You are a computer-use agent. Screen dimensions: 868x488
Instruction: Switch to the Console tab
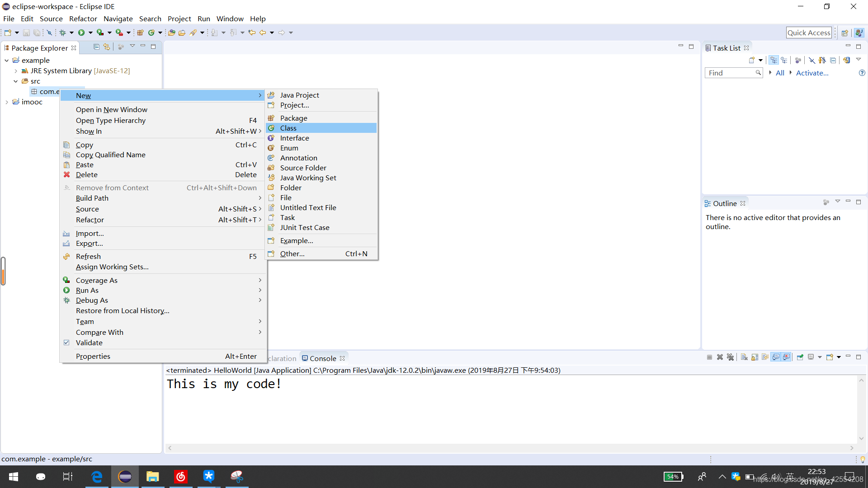[x=322, y=358]
